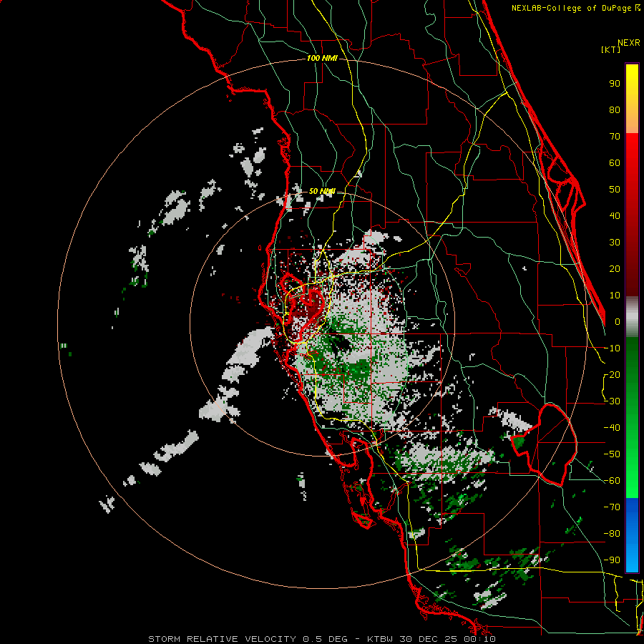
Task: Click the NEXR label above the color scale
Action: tap(629, 43)
